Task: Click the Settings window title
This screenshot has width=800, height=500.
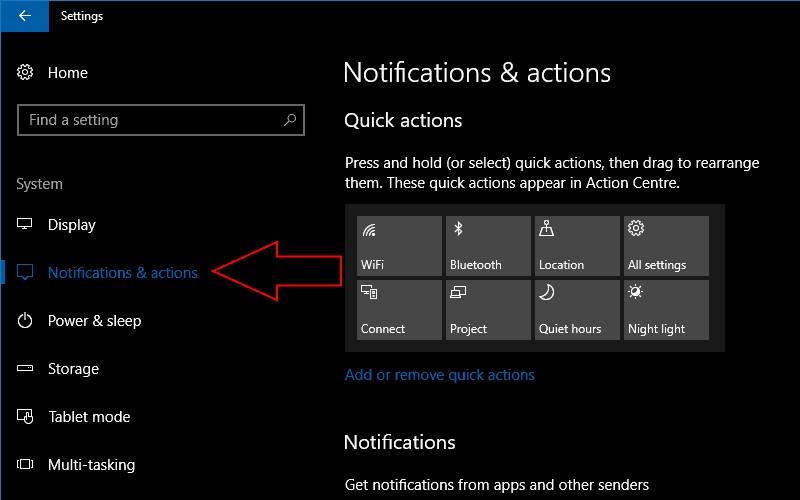Action: tap(82, 16)
